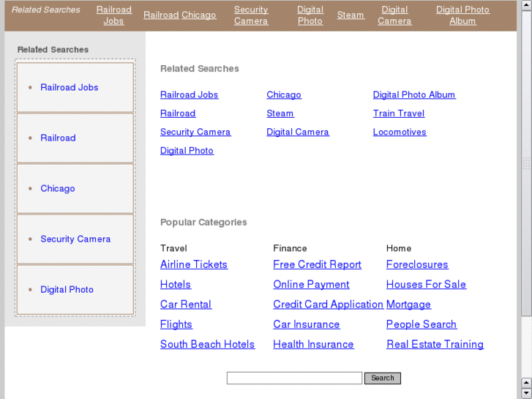The image size is (532, 399).
Task: Click the scrollbar down arrow at bottom
Action: click(526, 393)
